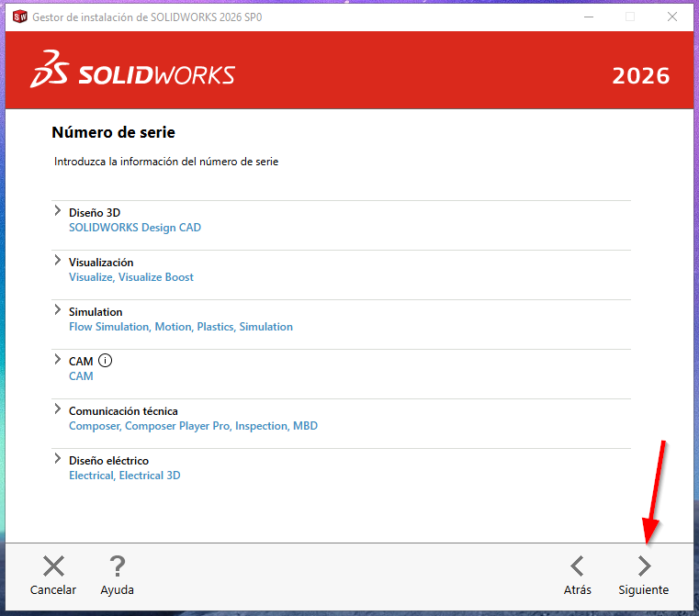The image size is (699, 616).
Task: Expand the Diseño eléctrico section
Action: 58,459
